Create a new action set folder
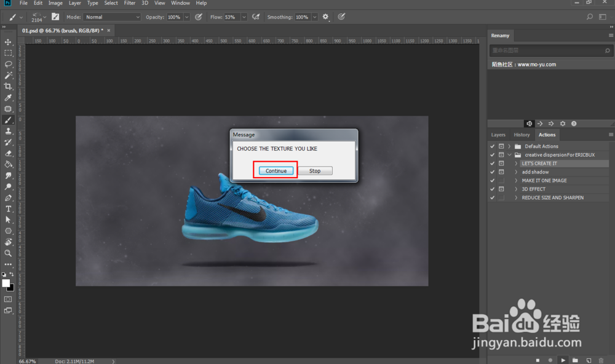 (576, 360)
